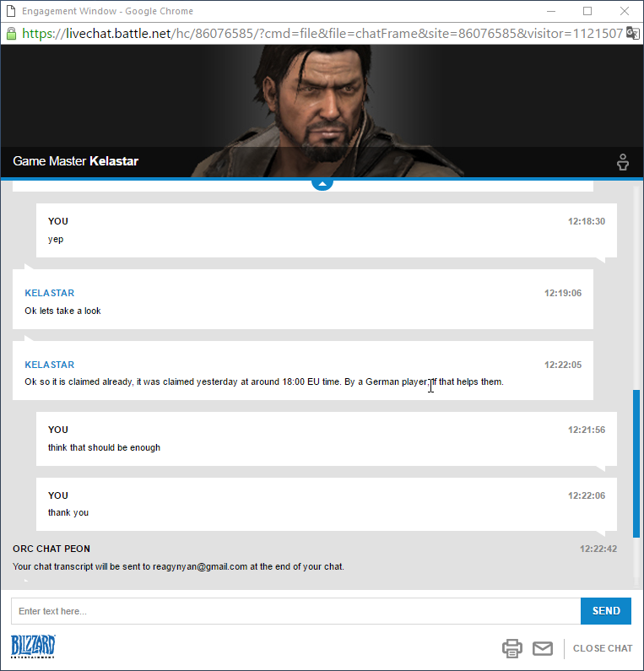Click the livechat.battle.net URL in the address bar
This screenshot has width=644, height=671.
point(322,34)
